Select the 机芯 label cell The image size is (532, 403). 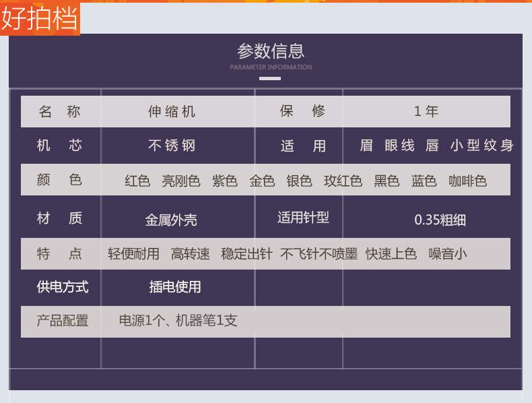60,146
